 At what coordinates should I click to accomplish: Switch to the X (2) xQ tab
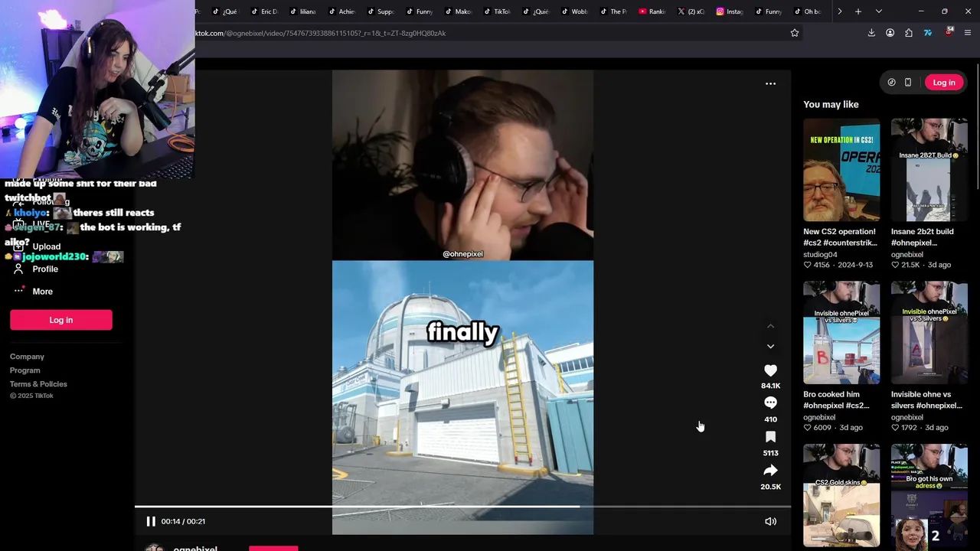click(x=691, y=11)
